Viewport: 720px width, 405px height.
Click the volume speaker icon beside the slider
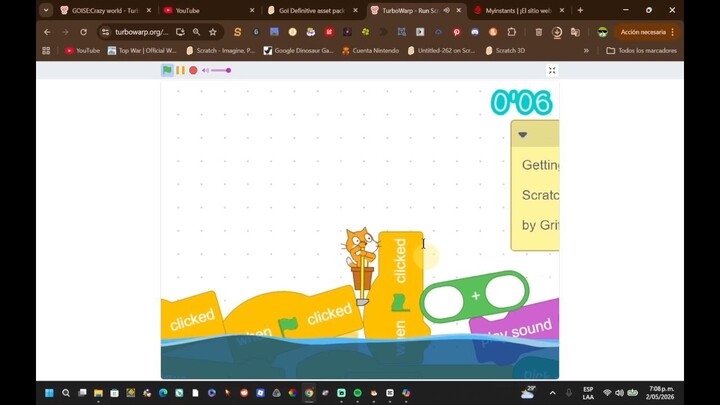point(205,70)
